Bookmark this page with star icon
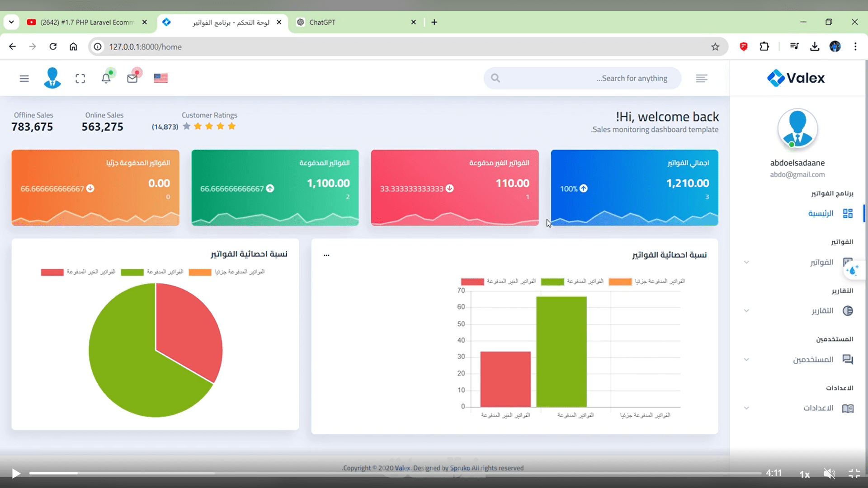This screenshot has height=488, width=868. tap(715, 47)
